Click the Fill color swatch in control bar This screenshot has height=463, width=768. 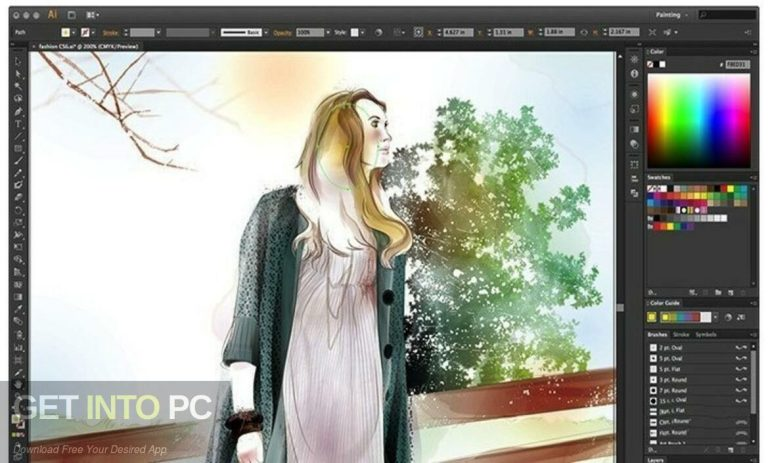66,32
